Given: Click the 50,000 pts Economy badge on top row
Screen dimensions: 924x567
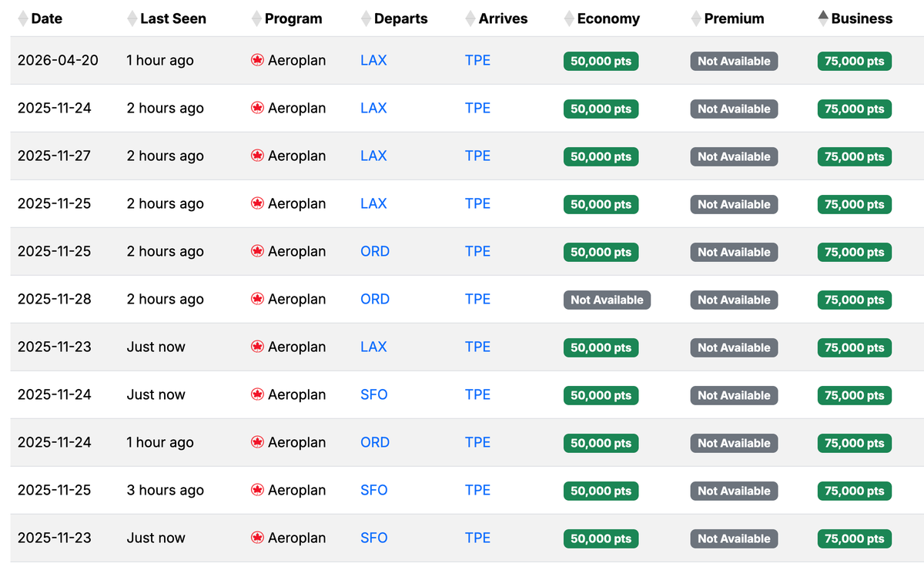Looking at the screenshot, I should click(x=601, y=60).
